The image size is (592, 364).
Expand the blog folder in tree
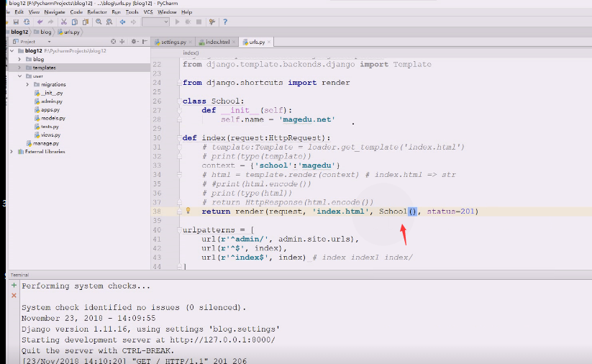tap(19, 59)
